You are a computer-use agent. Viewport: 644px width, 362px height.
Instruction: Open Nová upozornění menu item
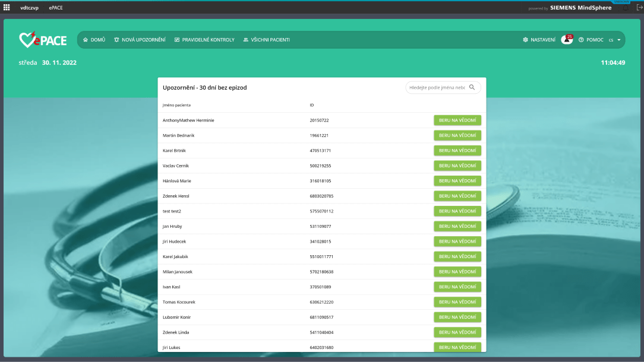click(140, 40)
